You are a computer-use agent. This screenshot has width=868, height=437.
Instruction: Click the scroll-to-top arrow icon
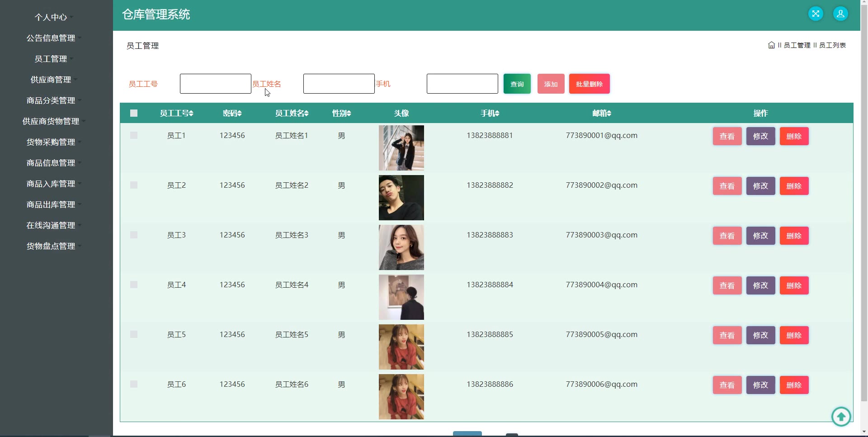point(841,416)
